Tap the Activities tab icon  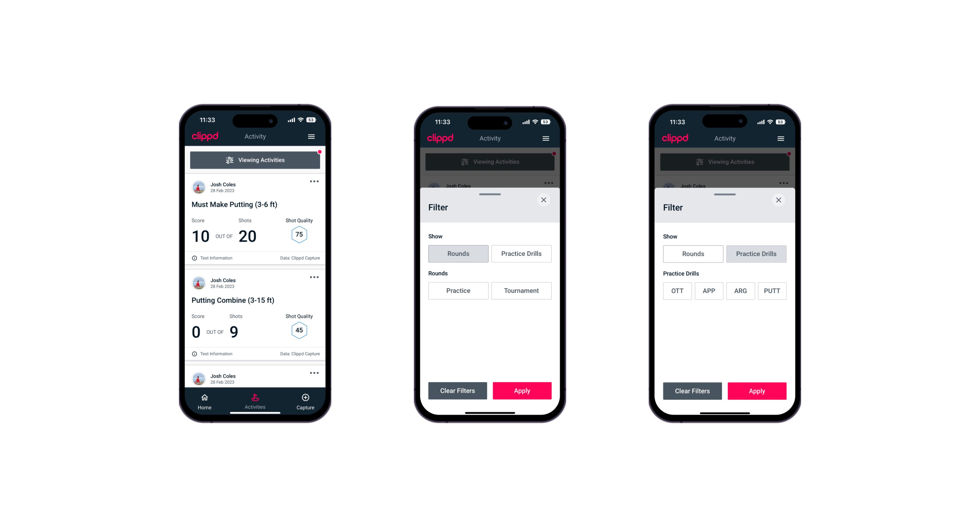click(255, 398)
